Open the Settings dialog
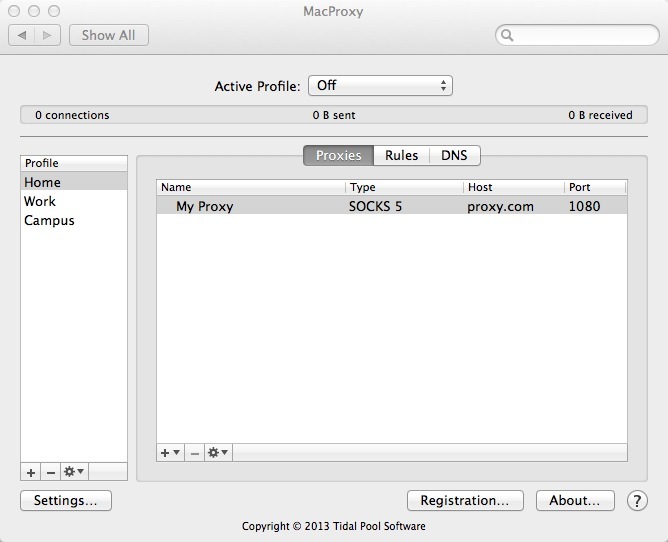668x542 pixels. point(66,500)
